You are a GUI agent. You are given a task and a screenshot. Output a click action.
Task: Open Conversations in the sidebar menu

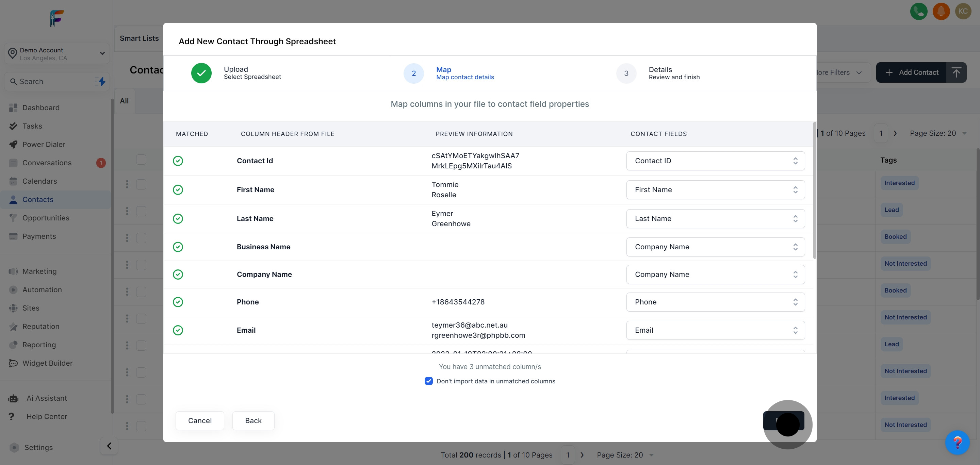coord(47,163)
